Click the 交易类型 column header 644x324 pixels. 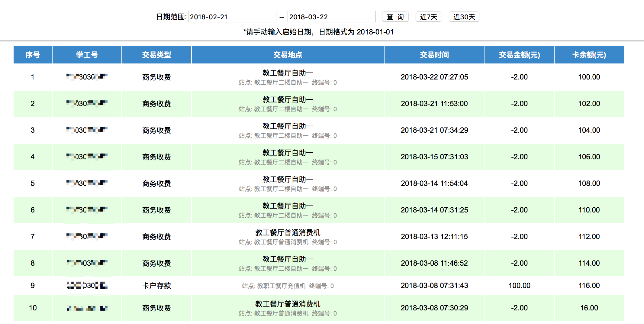click(x=156, y=55)
